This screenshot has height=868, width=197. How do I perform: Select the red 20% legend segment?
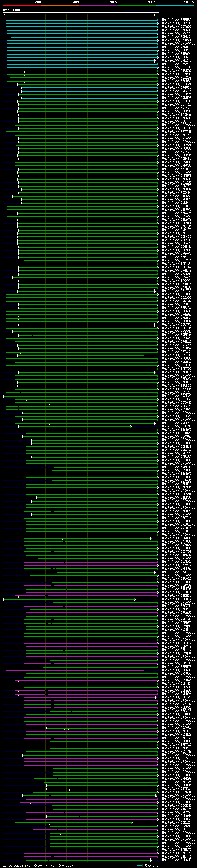[x=22, y=6]
